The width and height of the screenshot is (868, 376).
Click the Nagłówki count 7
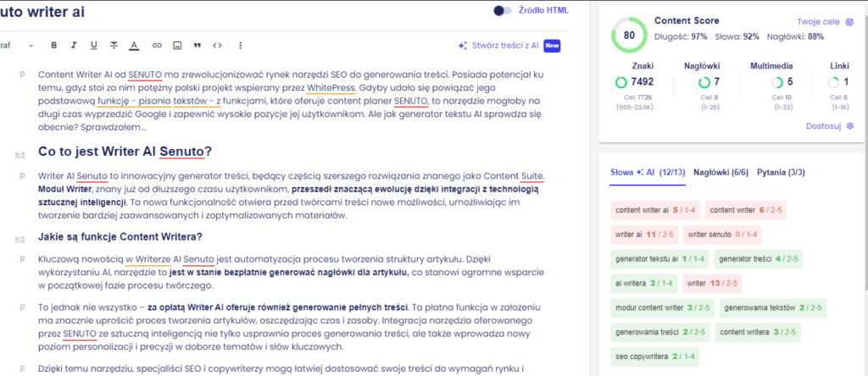coord(717,82)
